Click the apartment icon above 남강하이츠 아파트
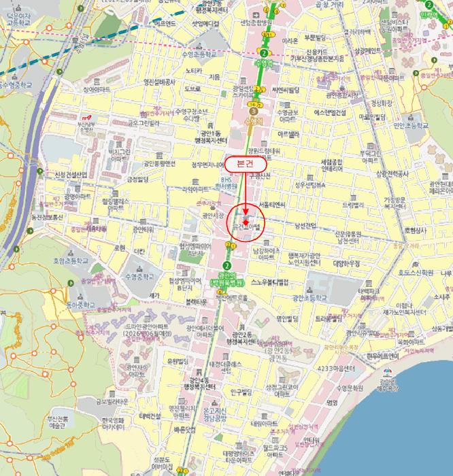Screen dimensions: 453x476 pos(266,243)
